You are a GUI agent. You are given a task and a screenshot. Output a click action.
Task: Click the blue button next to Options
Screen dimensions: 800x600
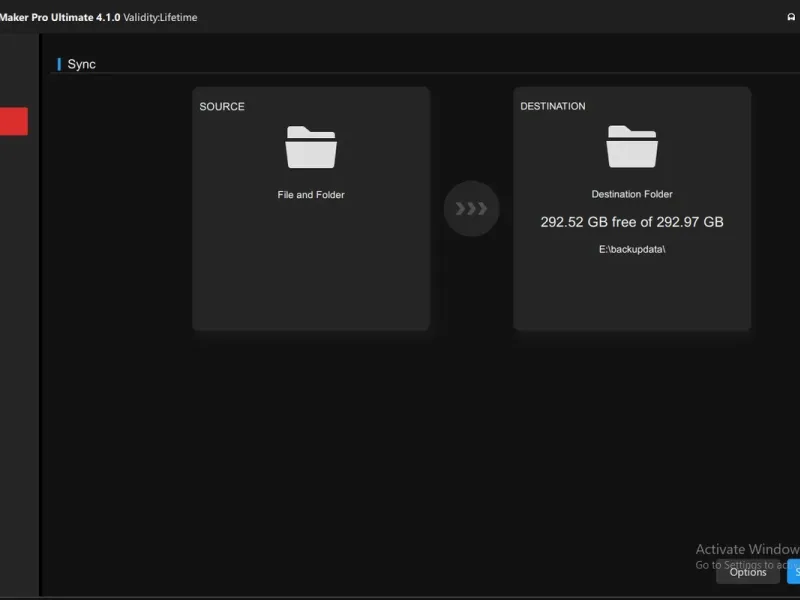[794, 571]
